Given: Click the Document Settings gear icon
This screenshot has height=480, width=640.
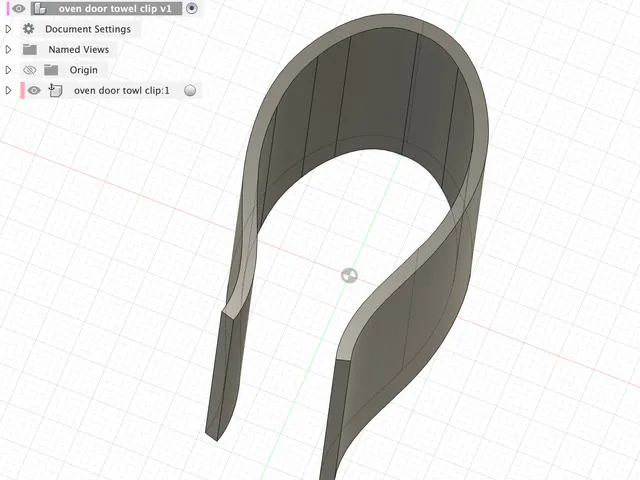Looking at the screenshot, I should pos(29,29).
